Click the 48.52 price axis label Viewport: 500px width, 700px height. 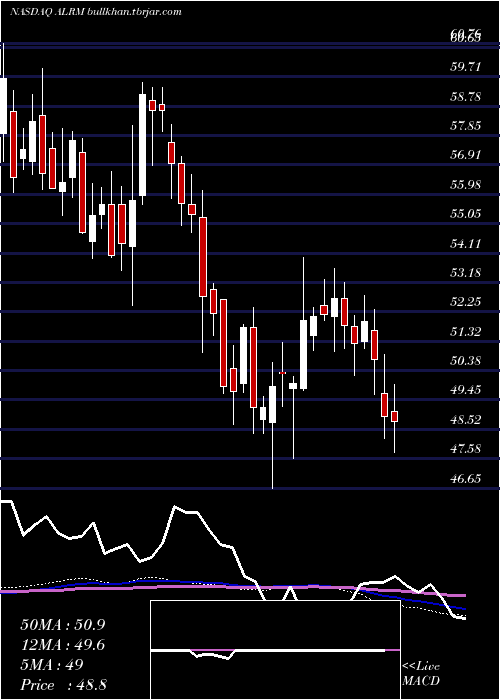pyautogui.click(x=466, y=419)
